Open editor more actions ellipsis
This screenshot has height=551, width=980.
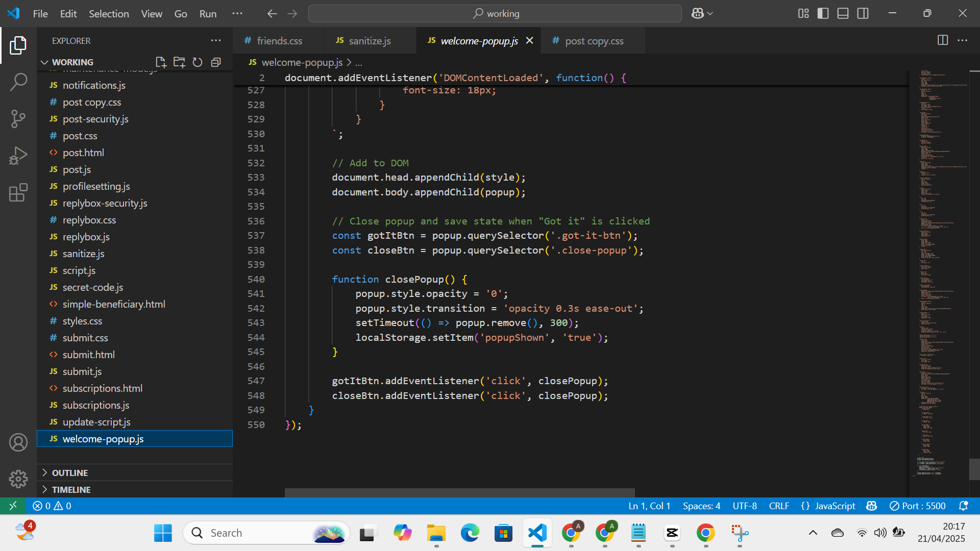tap(962, 40)
